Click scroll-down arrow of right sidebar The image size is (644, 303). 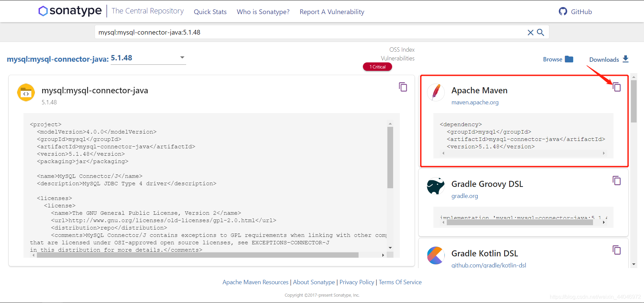(634, 264)
